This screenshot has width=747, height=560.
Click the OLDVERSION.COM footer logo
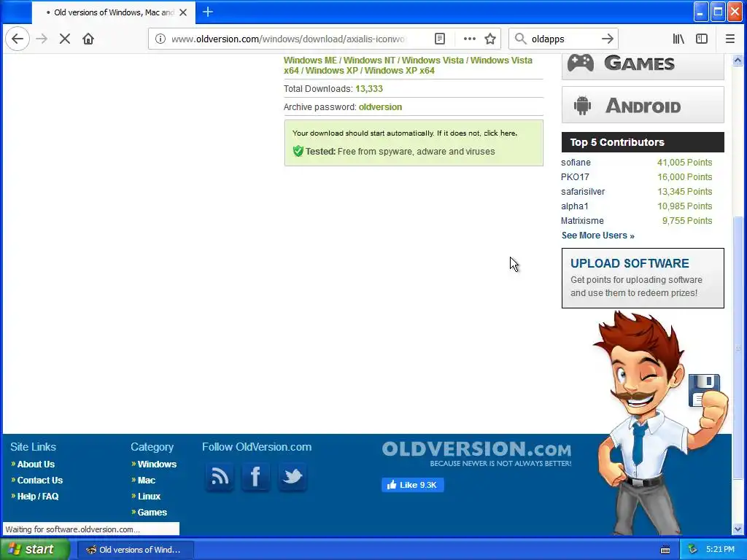click(x=476, y=454)
